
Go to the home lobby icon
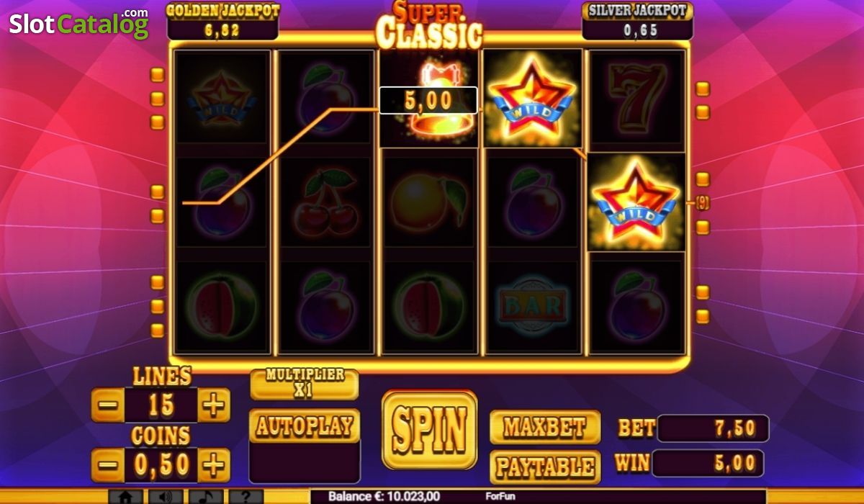pos(125,497)
